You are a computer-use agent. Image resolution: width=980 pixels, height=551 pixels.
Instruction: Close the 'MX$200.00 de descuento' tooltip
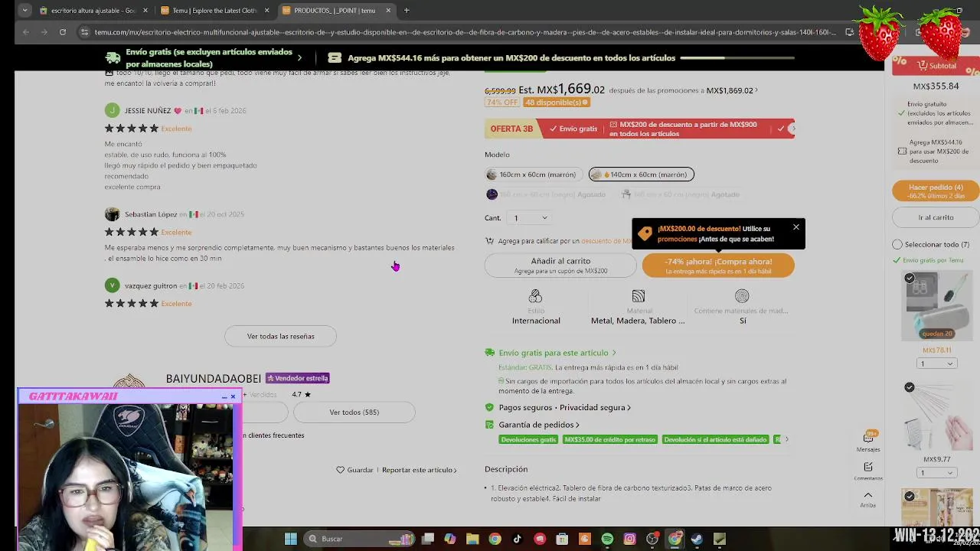796,227
